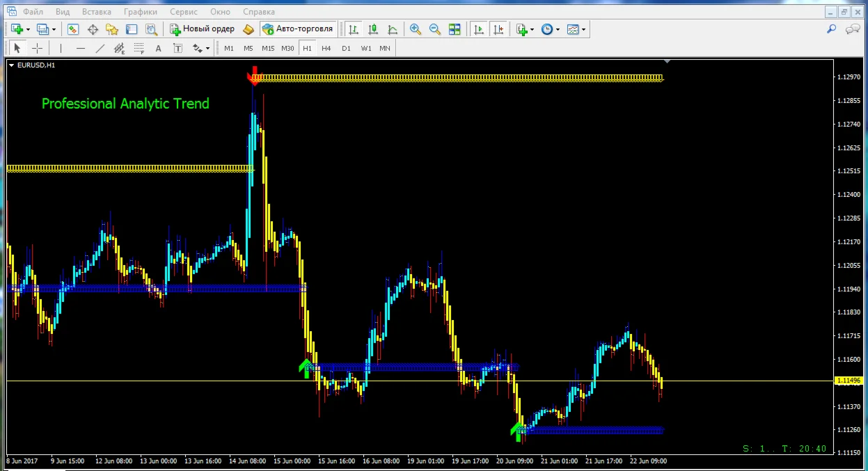This screenshot has width=868, height=471.
Task: Open the Navigator folder-star icon
Action: (x=112, y=29)
